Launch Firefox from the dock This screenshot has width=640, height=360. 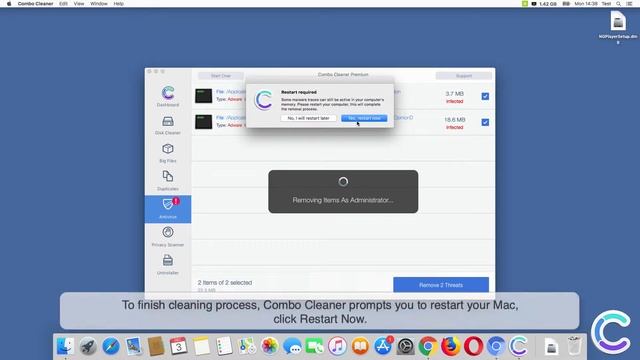(x=451, y=346)
